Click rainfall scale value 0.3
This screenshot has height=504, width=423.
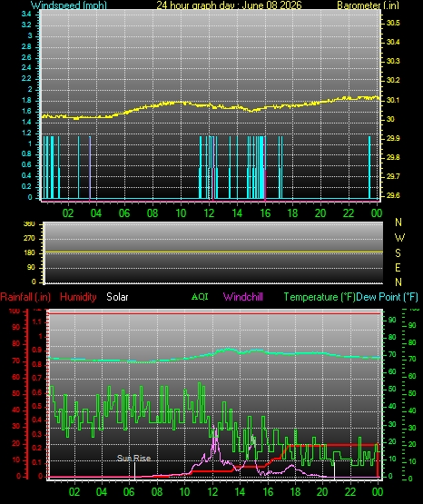click(x=37, y=434)
